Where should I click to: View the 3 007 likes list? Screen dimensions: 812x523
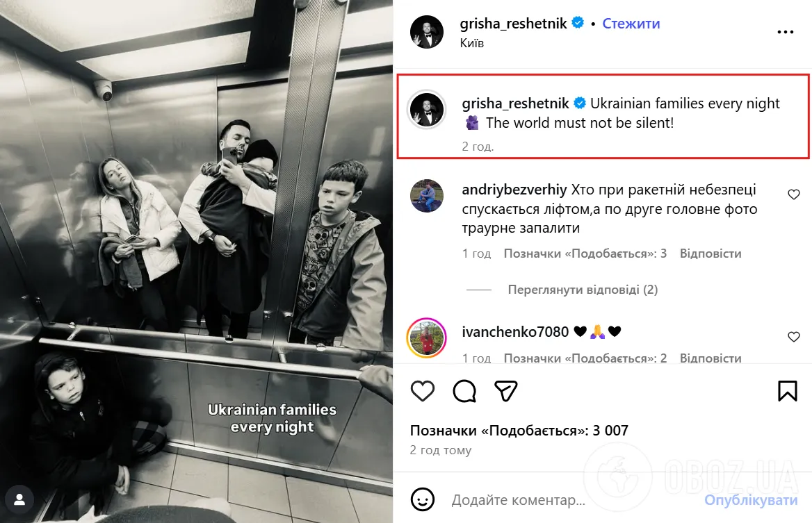519,431
